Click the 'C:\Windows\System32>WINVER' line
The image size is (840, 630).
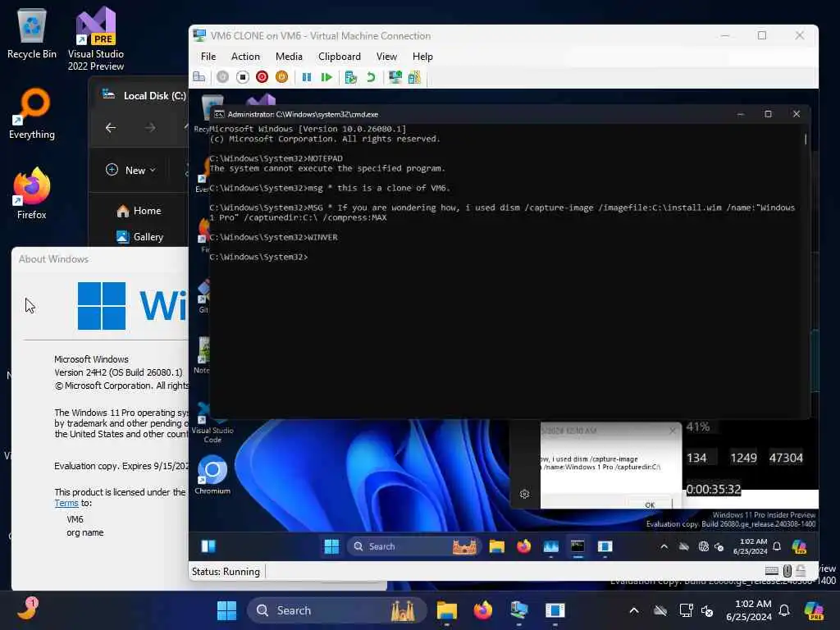[x=274, y=237]
